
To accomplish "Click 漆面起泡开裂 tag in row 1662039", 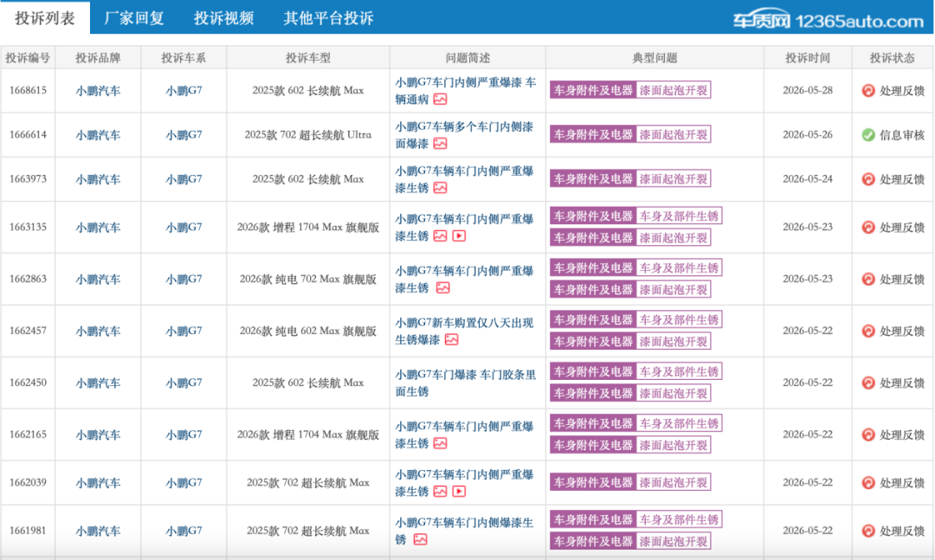I will (x=674, y=482).
